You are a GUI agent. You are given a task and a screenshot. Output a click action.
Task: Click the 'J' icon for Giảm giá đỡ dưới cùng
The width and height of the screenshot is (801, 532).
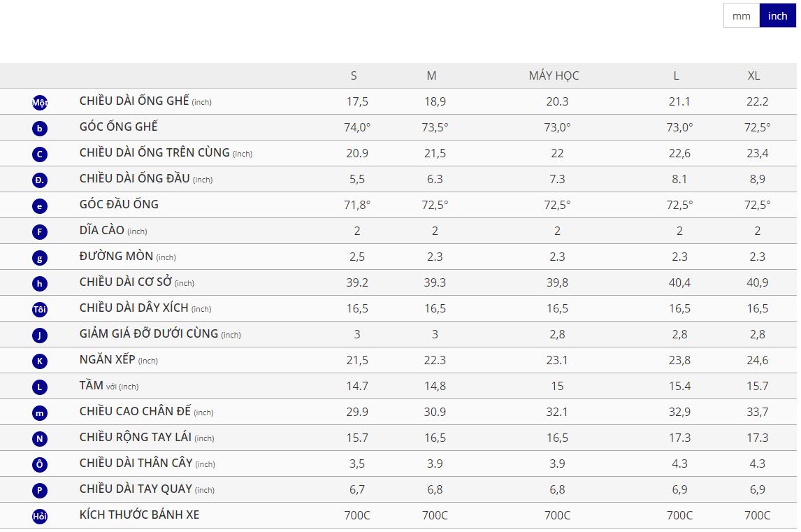point(40,335)
